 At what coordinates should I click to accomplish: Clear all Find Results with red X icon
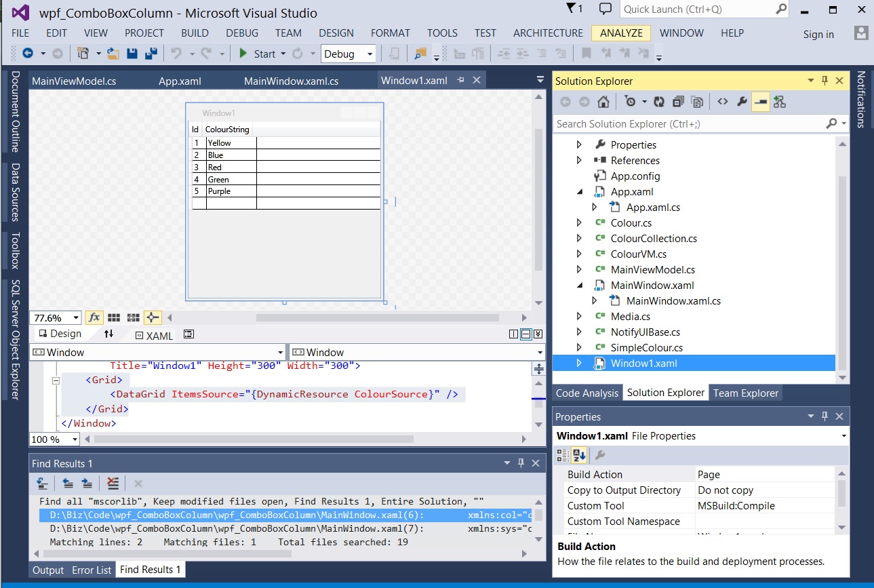[113, 483]
